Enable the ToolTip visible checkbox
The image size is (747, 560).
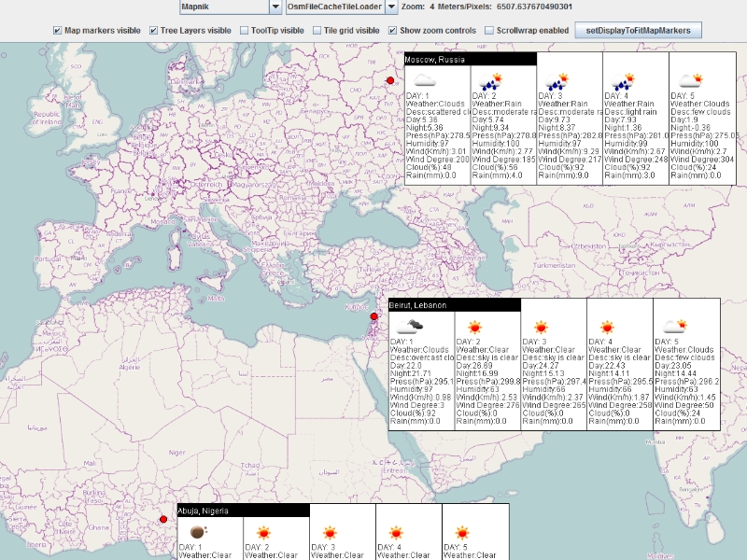(244, 31)
